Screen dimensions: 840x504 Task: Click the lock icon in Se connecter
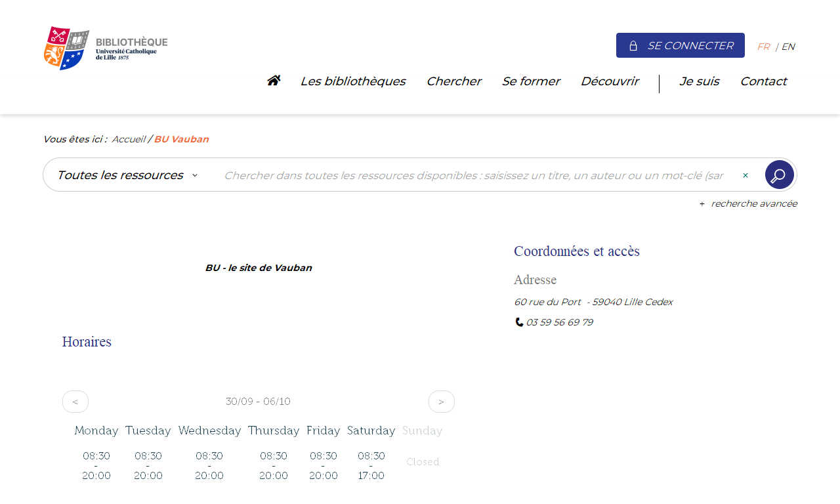pos(633,46)
